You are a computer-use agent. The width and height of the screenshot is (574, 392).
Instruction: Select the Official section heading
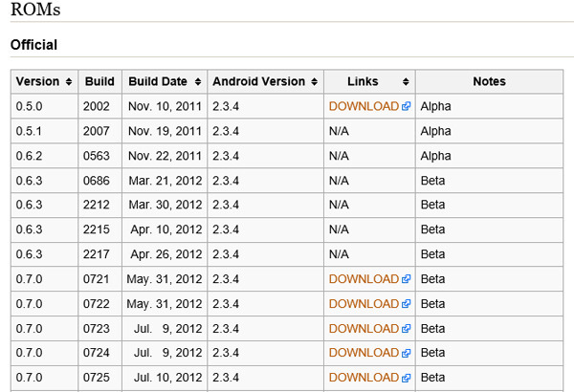33,45
